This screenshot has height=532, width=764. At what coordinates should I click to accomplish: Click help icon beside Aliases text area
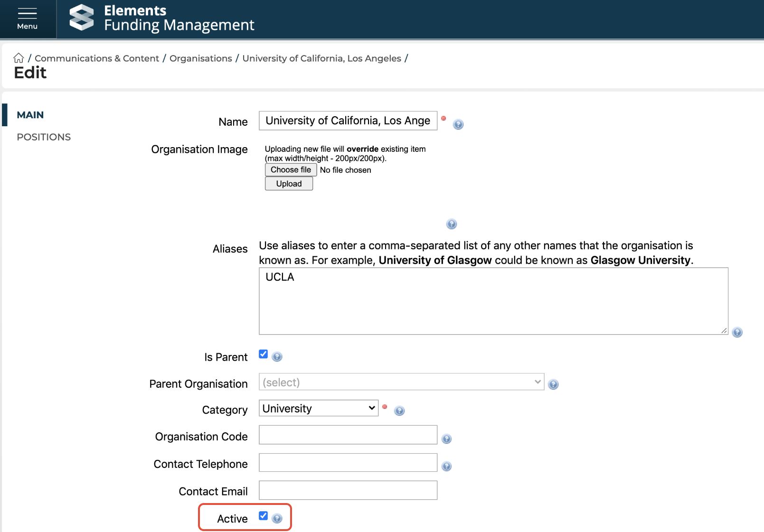point(737,332)
